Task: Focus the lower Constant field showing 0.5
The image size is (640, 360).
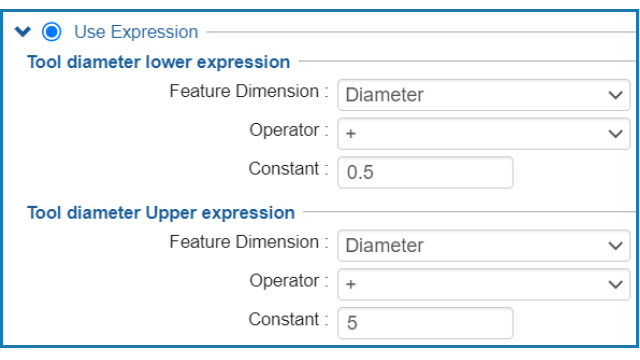Action: [x=425, y=172]
